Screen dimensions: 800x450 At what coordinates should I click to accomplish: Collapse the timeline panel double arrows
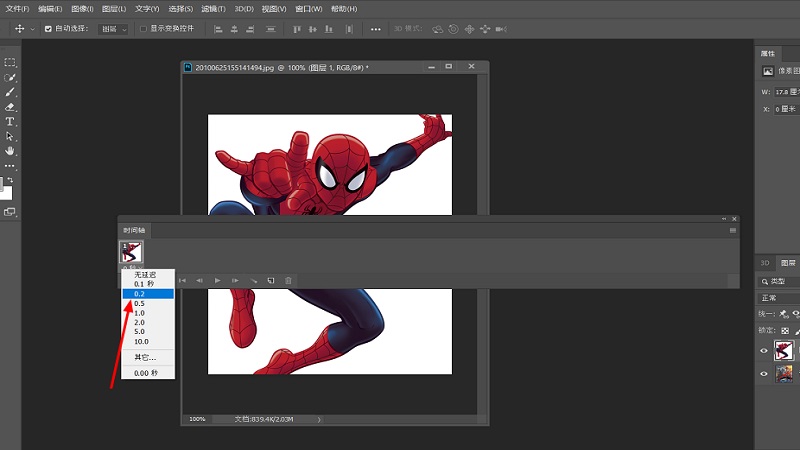tap(724, 219)
